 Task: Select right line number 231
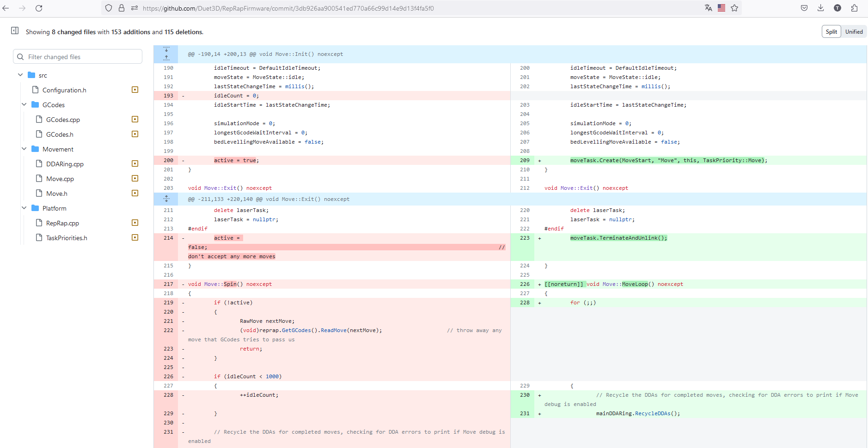525,413
